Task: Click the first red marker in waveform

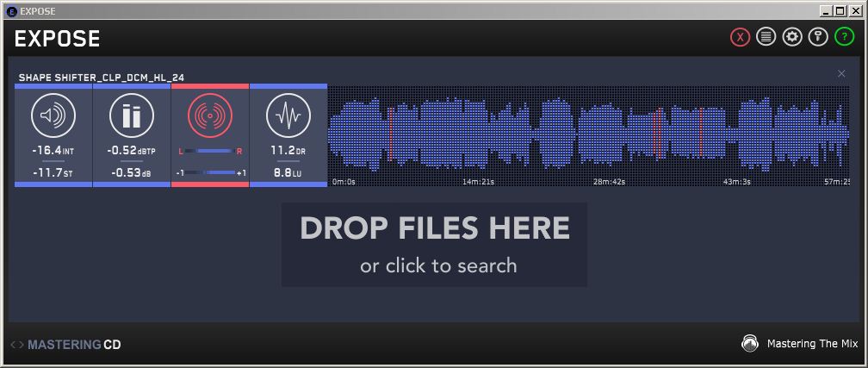Action: (389, 134)
